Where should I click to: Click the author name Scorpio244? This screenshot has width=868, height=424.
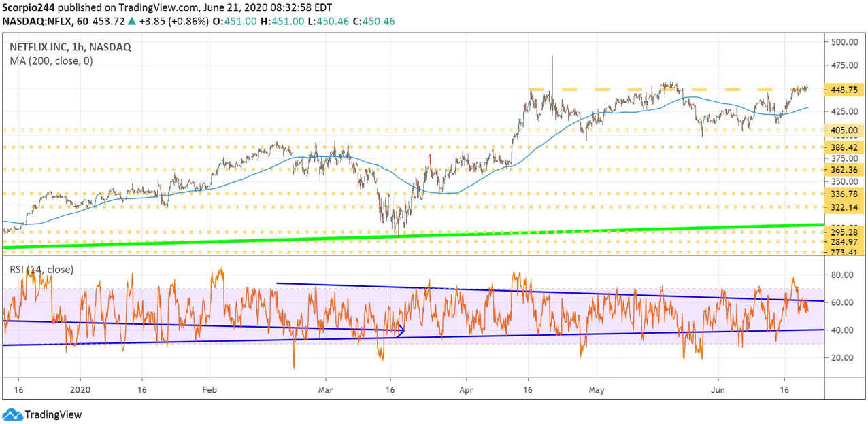(x=29, y=7)
